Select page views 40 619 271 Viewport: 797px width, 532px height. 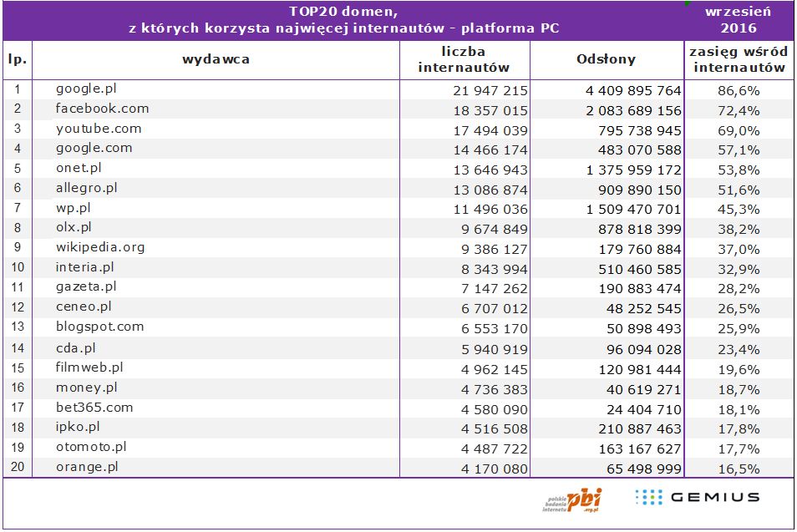(644, 389)
